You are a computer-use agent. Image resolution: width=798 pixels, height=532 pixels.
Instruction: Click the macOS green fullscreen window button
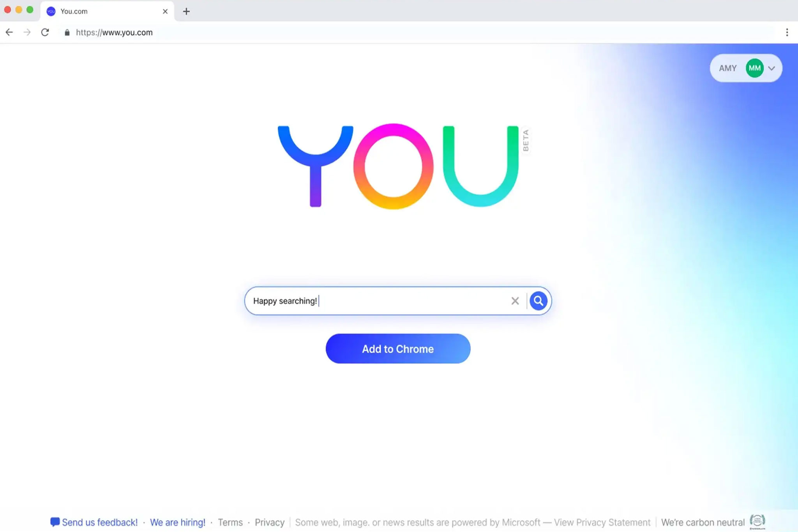point(30,10)
